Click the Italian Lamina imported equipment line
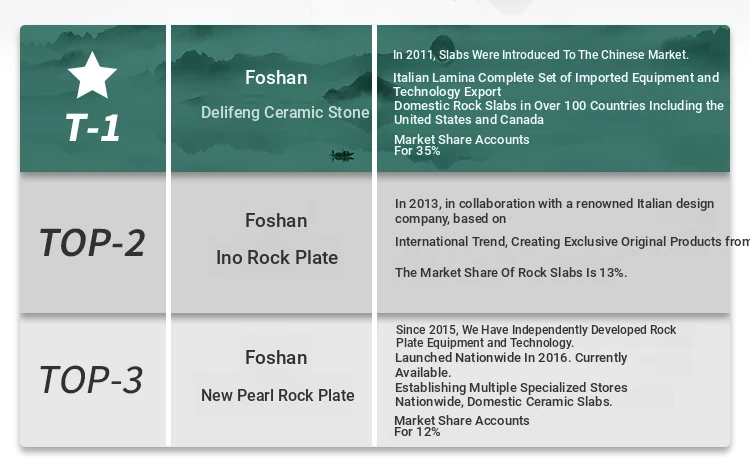Image resolution: width=750 pixels, height=468 pixels. [x=555, y=84]
